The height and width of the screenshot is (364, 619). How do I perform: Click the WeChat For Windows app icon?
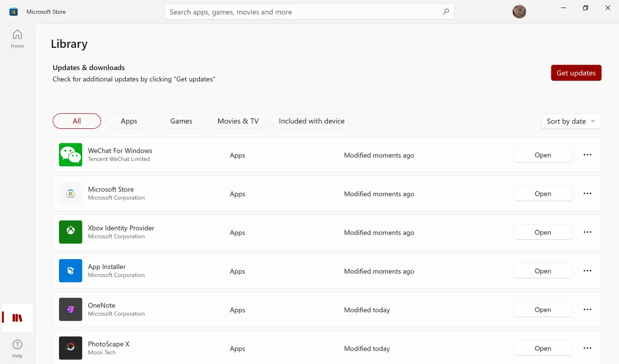(x=71, y=155)
